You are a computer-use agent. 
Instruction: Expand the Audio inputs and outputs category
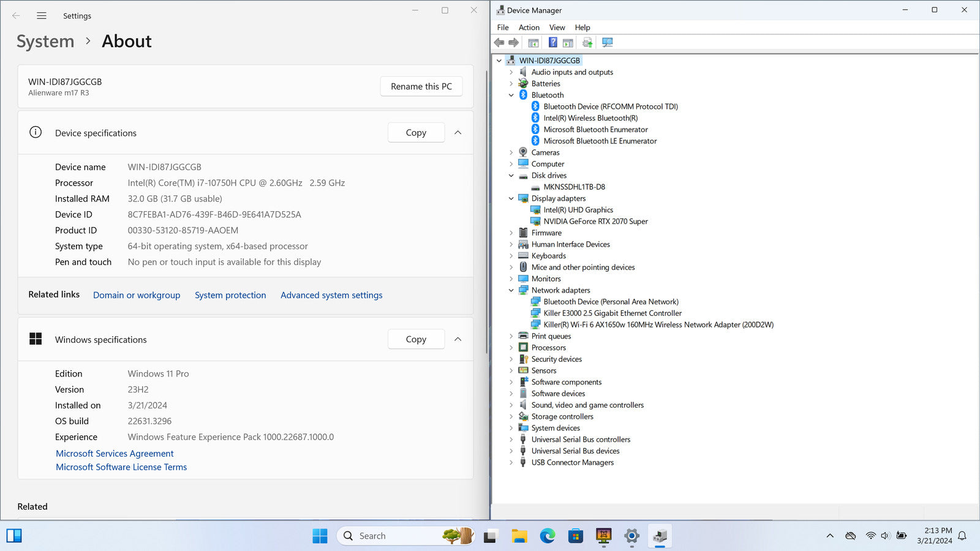[x=511, y=72]
